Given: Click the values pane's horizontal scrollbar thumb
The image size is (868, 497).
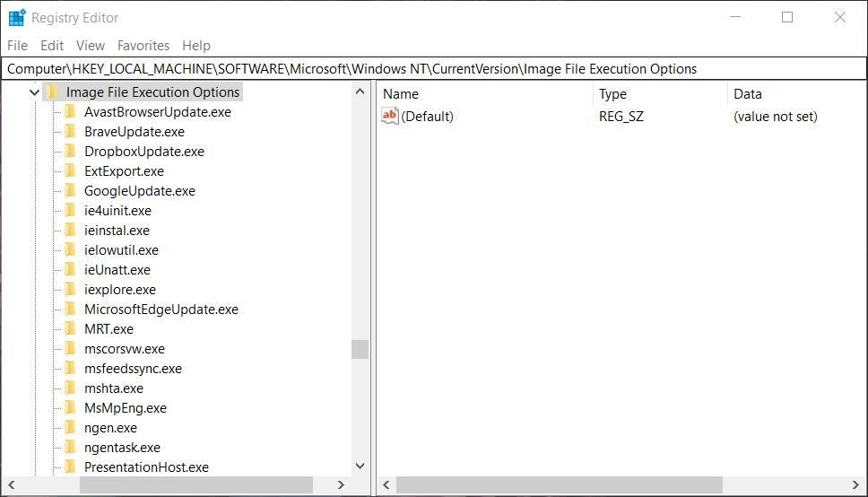Looking at the screenshot, I should pos(560,484).
